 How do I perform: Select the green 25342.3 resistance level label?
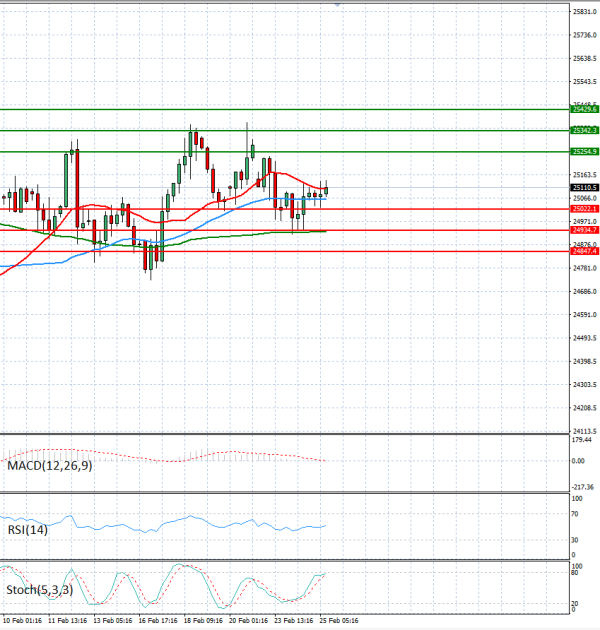(x=584, y=130)
